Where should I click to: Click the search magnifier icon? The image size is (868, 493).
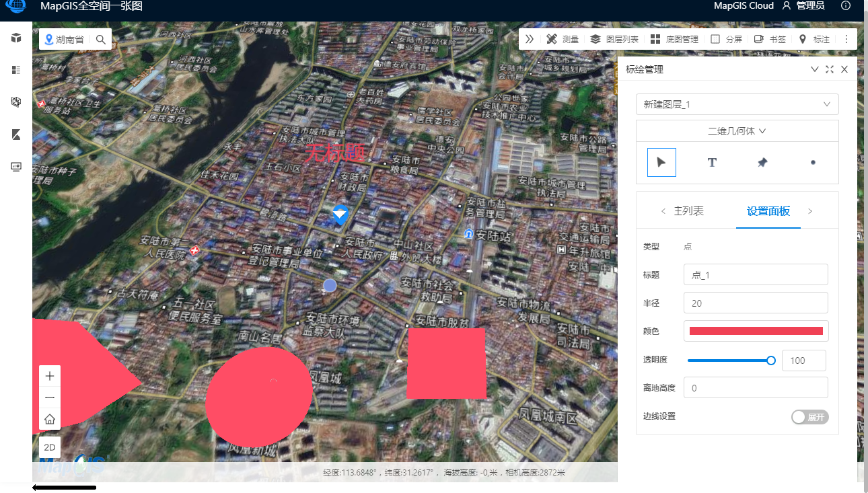(x=101, y=40)
